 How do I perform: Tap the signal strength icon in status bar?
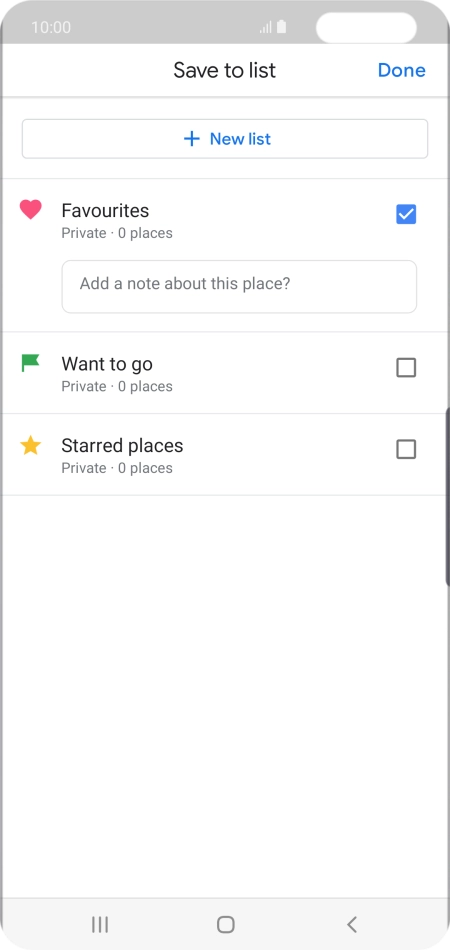coord(265,27)
